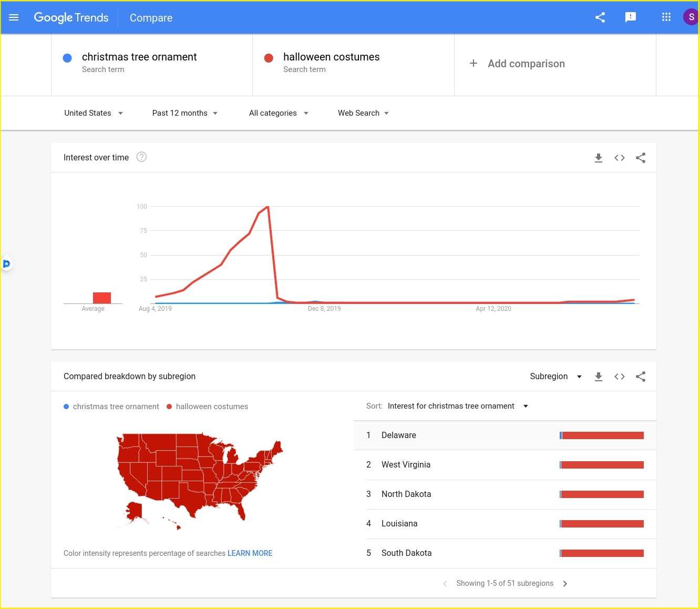Image resolution: width=700 pixels, height=609 pixels.
Task: Open the Google apps grid
Action: (x=666, y=17)
